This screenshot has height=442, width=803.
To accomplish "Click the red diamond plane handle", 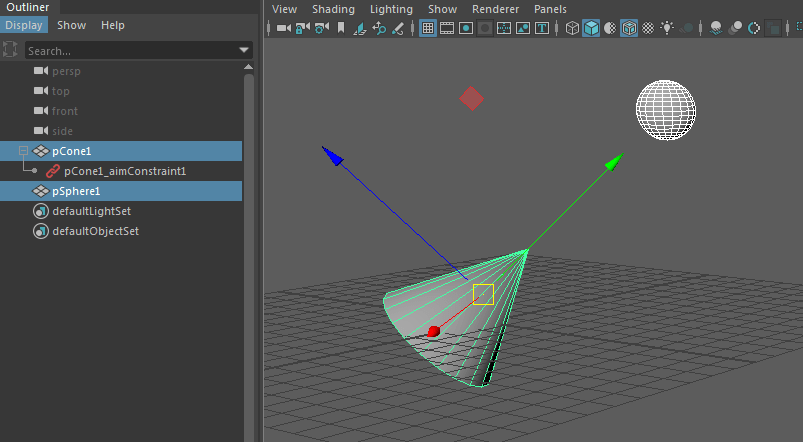I will click(x=472, y=98).
